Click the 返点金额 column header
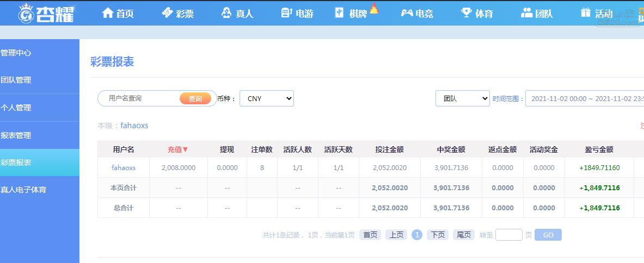This screenshot has width=644, height=263. click(x=502, y=149)
